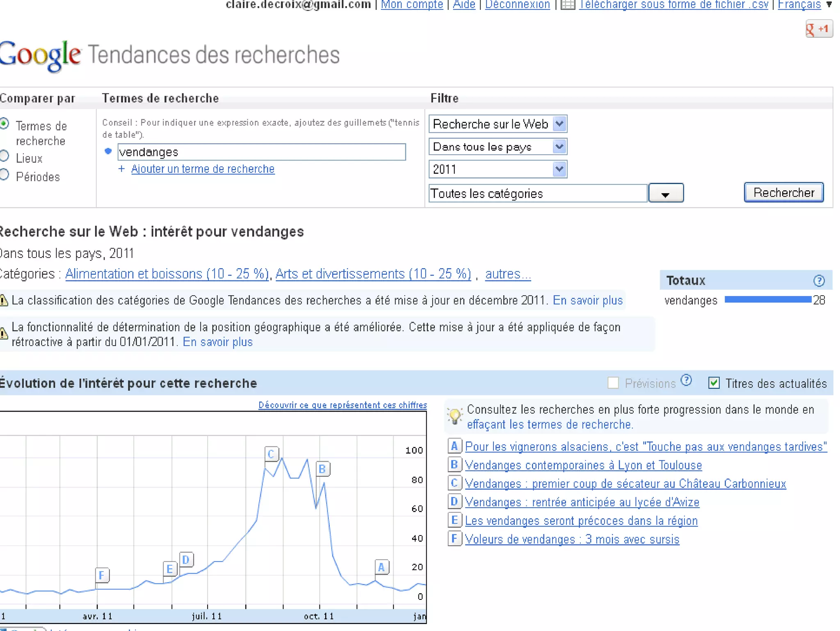Viewport: 840px width, 631px height.
Task: Click the A letter icon in headlines list
Action: coord(454,446)
